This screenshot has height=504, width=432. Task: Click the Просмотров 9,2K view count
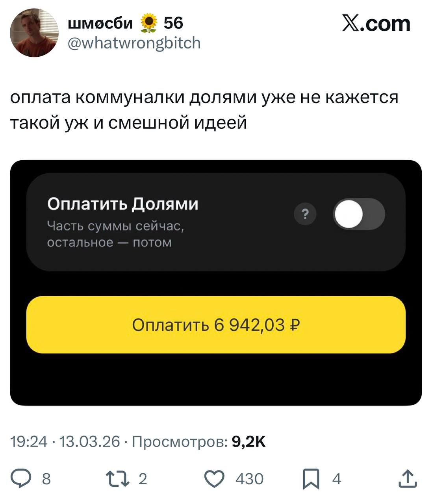coord(199,441)
